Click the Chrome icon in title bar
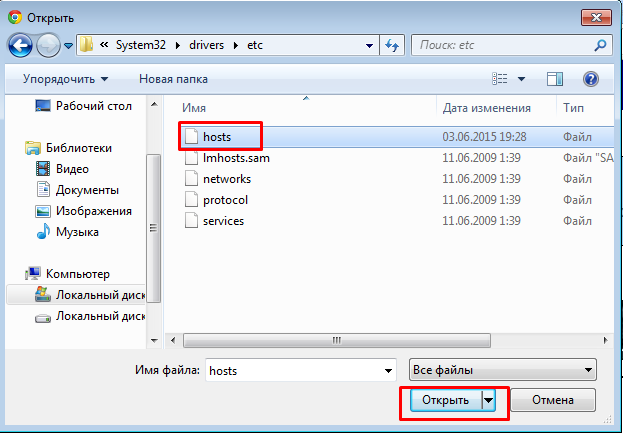This screenshot has height=433, width=623. 15,17
